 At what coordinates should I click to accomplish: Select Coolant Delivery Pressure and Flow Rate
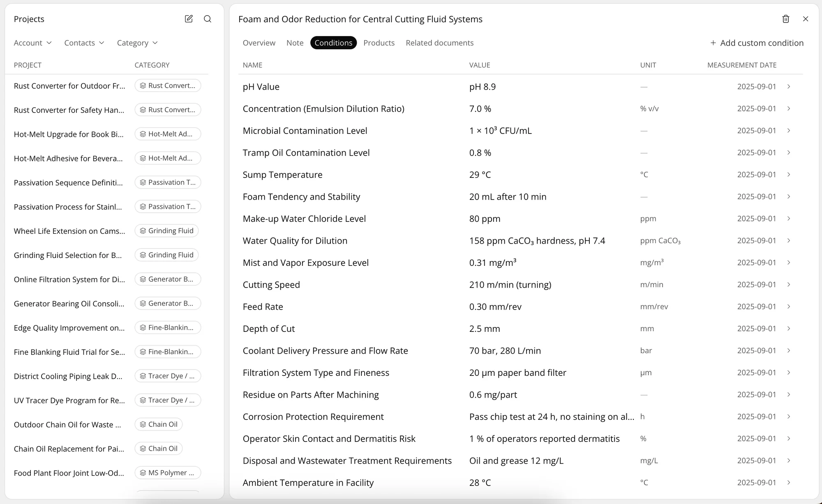pos(520,351)
